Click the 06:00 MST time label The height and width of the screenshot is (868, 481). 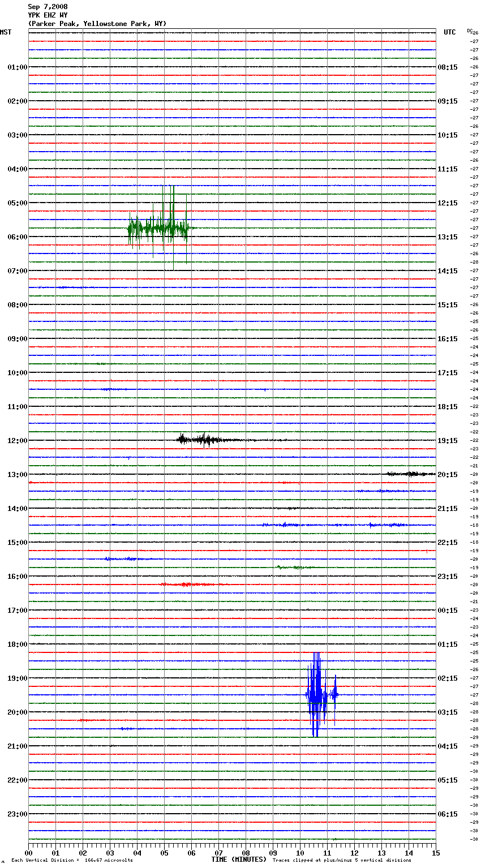tap(17, 237)
